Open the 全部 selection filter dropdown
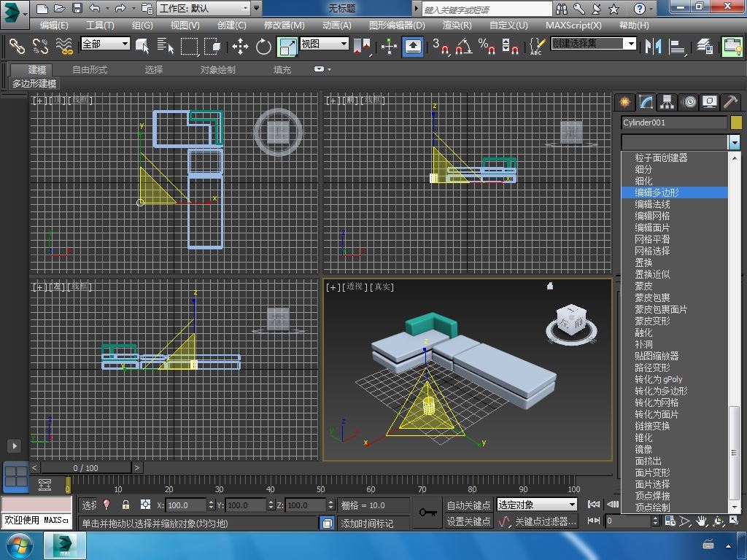This screenshot has height=560, width=747. 105,44
